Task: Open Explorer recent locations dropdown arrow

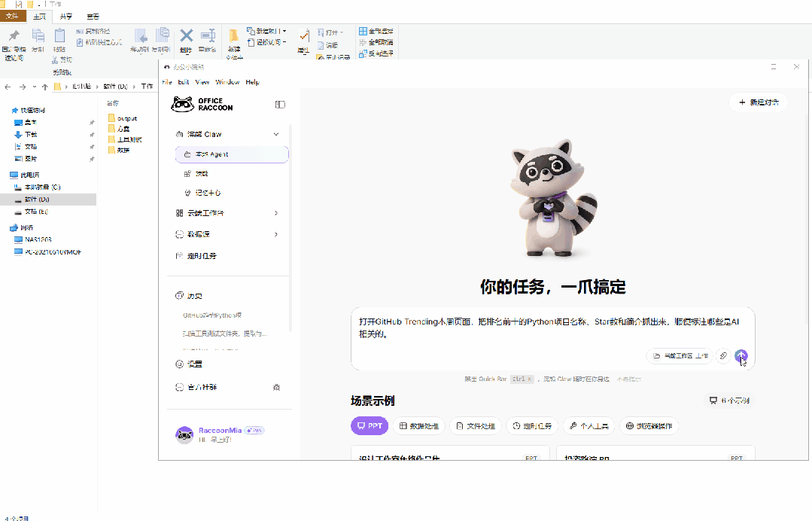Action: [x=34, y=87]
